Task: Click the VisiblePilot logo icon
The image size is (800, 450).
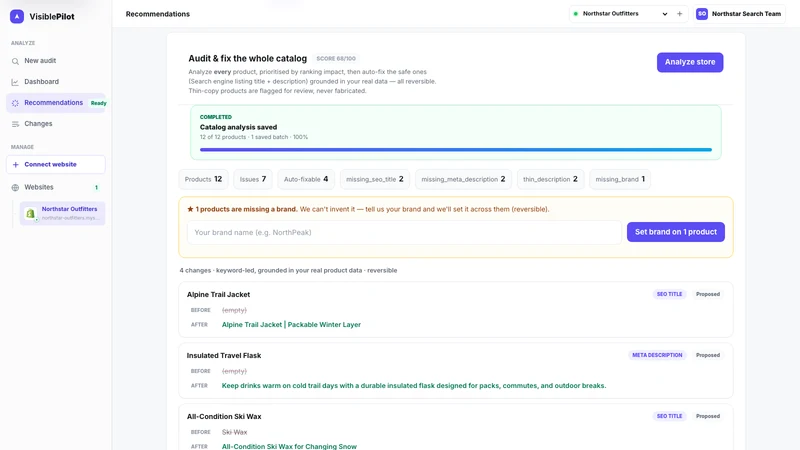Action: (17, 16)
